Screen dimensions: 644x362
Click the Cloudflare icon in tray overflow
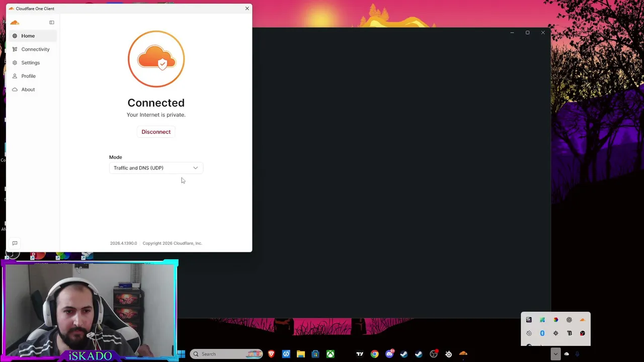click(583, 320)
